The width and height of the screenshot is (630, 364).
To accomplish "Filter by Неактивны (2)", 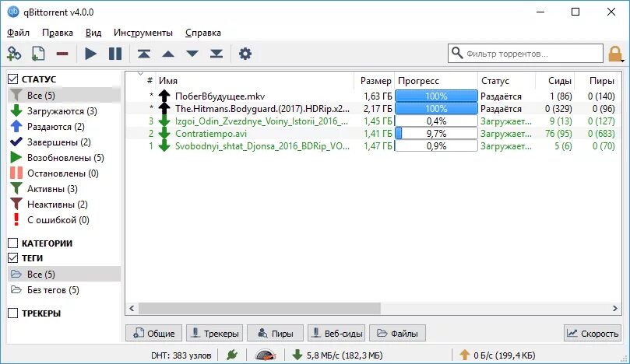I will [64, 205].
